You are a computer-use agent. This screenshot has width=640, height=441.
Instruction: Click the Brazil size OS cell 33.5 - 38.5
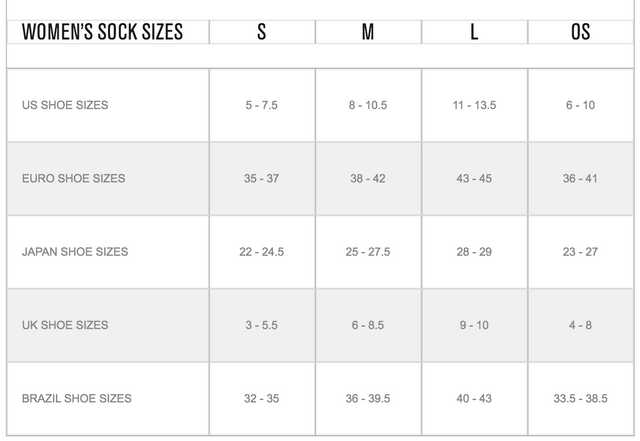580,398
